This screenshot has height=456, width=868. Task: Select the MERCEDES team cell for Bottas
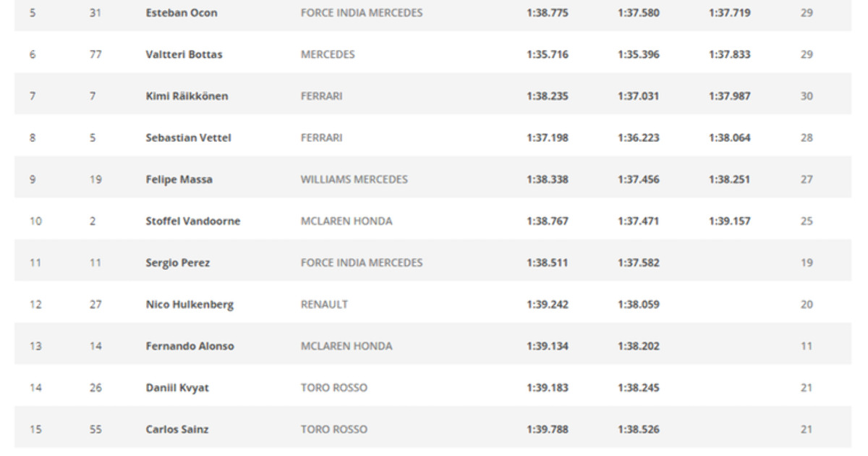pos(328,54)
